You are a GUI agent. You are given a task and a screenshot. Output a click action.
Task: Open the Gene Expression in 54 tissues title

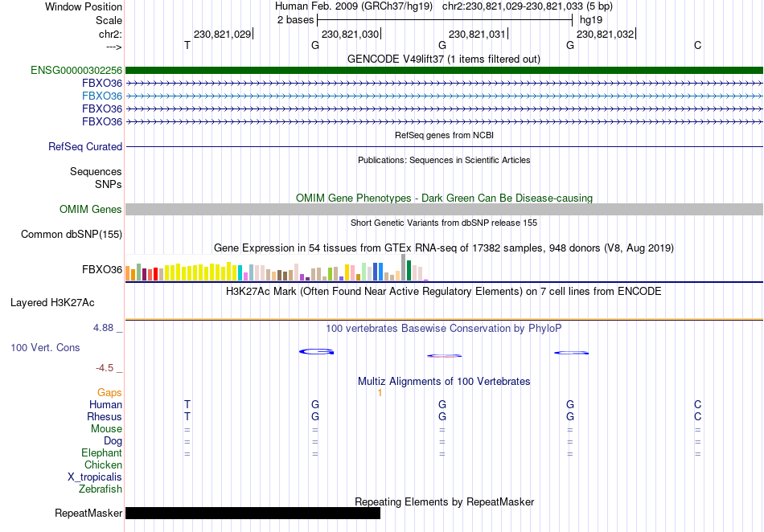[444, 248]
